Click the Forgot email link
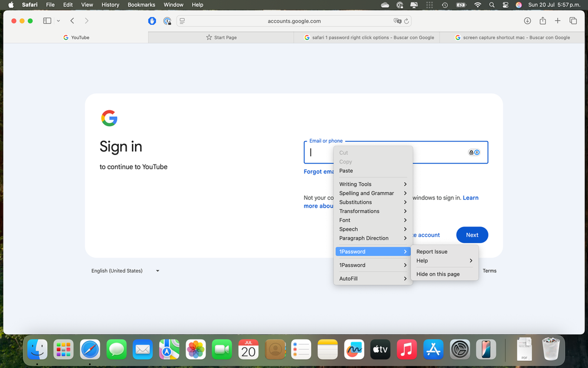The height and width of the screenshot is (368, 588). pos(319,172)
